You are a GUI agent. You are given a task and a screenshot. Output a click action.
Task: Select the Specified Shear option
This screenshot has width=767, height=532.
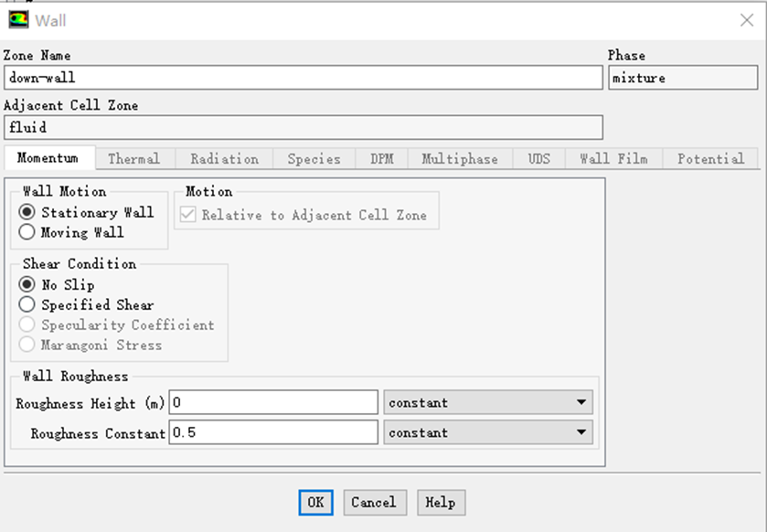pos(27,304)
